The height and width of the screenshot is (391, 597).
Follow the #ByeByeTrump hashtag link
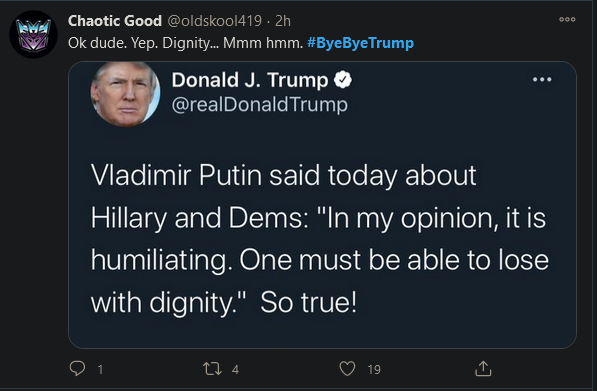click(360, 43)
